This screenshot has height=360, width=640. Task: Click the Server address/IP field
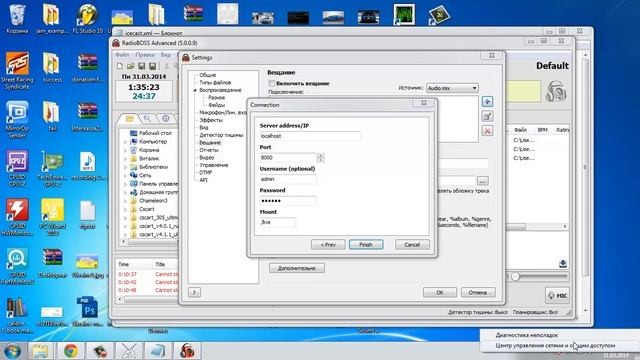pyautogui.click(x=310, y=136)
